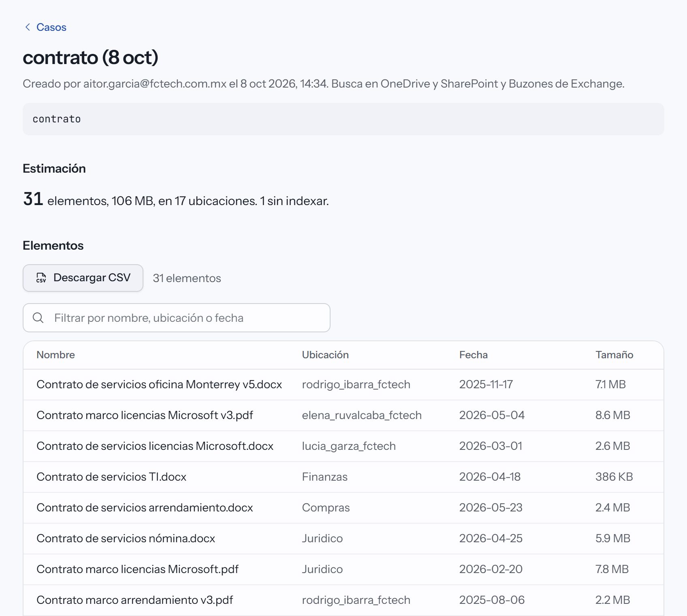Click the CSV file icon in Descargar button
687x616 pixels.
pos(41,278)
